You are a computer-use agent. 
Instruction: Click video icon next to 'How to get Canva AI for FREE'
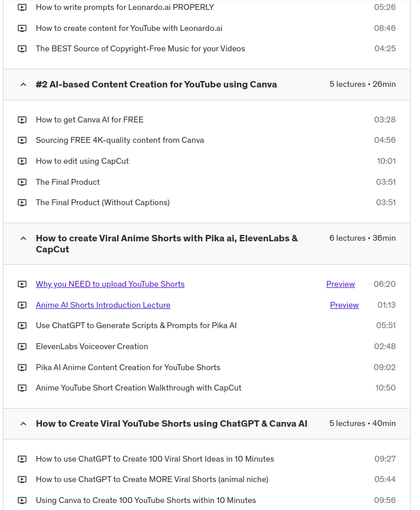22,120
